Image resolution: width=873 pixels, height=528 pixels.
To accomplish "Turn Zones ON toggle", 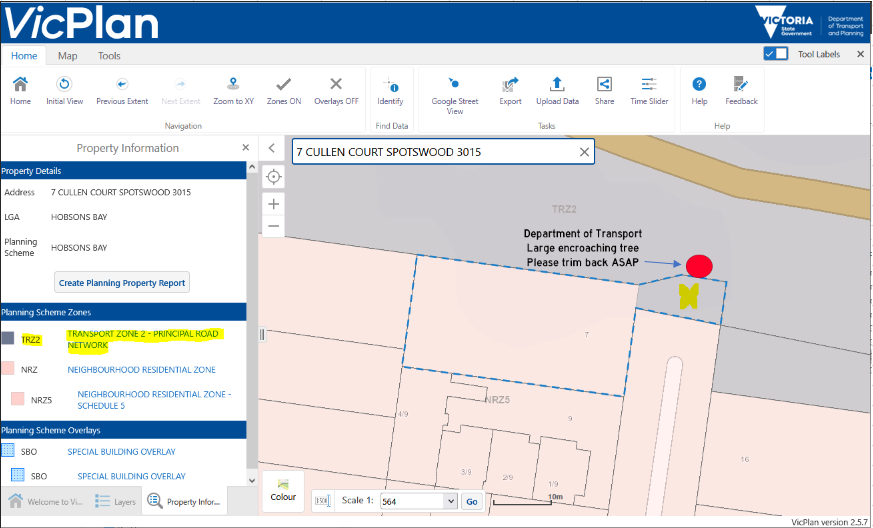I will [284, 85].
